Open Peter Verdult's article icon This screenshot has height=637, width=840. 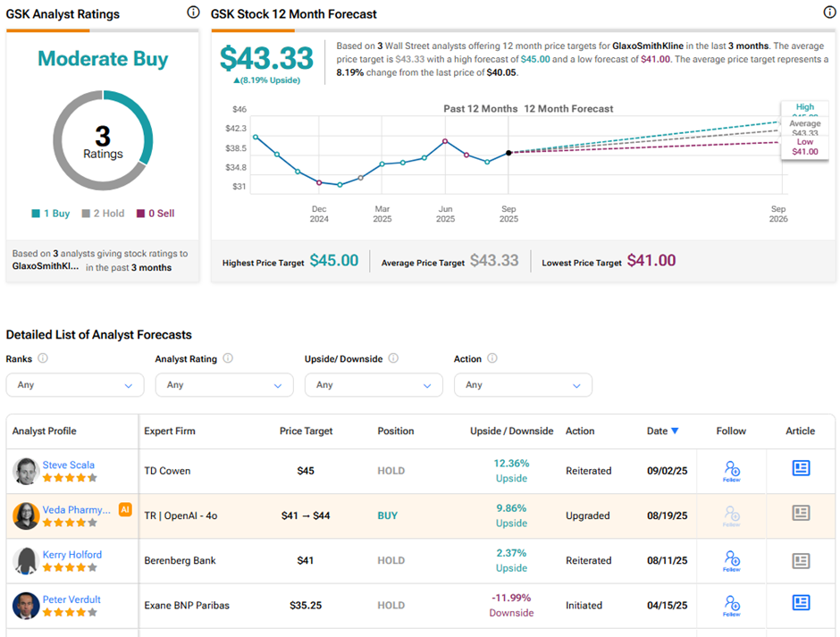[801, 603]
